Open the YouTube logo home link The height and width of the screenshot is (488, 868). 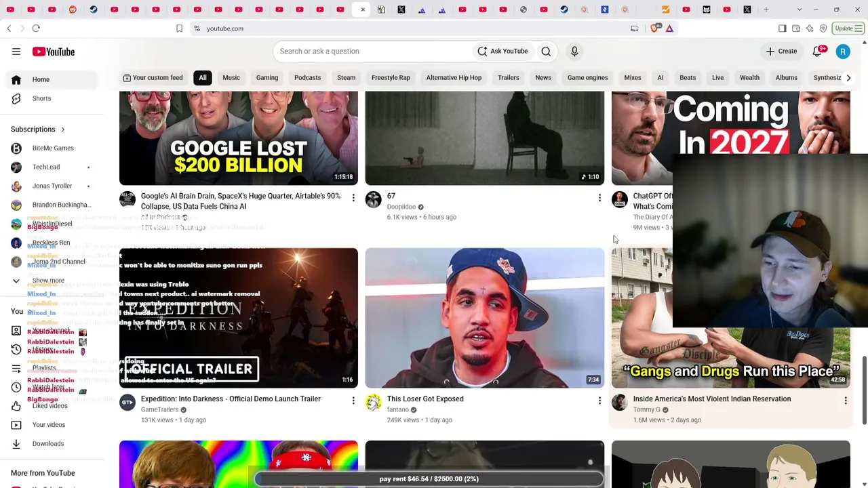click(53, 52)
